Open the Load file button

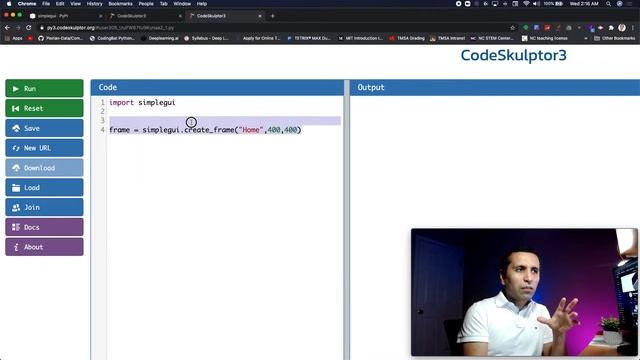[44, 187]
